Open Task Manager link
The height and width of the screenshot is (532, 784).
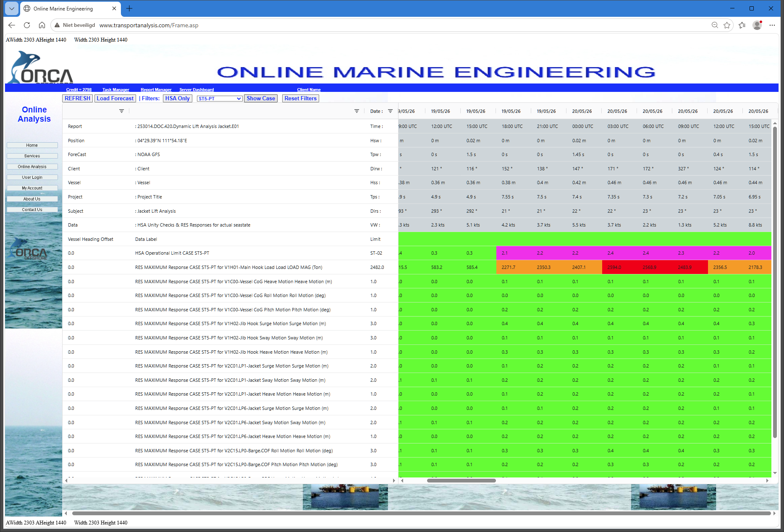click(116, 89)
